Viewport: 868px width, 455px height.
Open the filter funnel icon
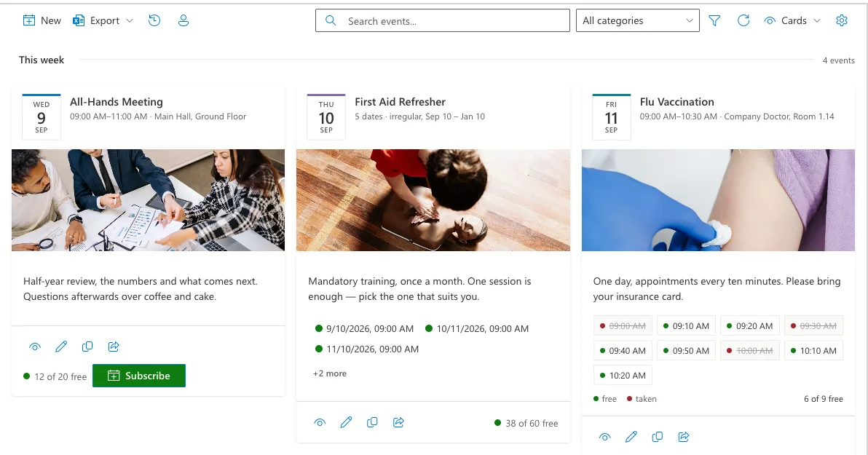pyautogui.click(x=714, y=20)
